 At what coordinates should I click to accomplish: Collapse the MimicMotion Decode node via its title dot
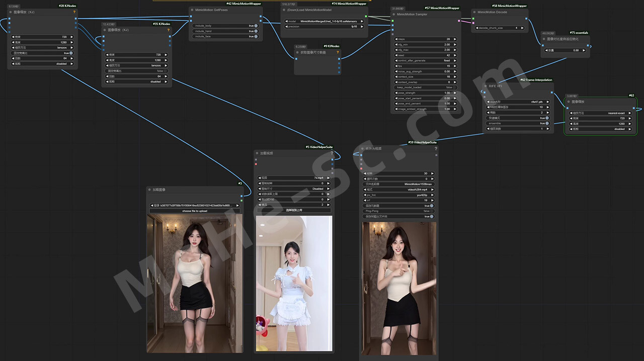[473, 12]
